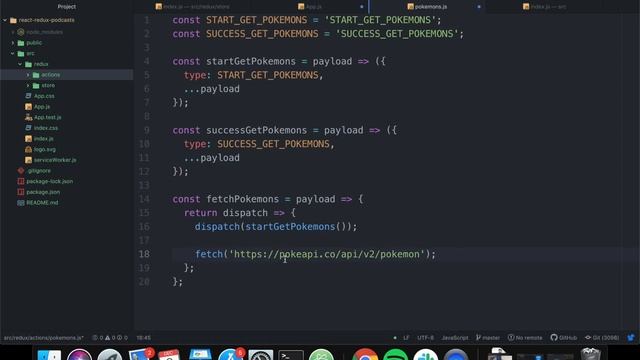Expand the actions folder chevron
Image resolution: width=640 pixels, height=360 pixels.
click(28, 75)
